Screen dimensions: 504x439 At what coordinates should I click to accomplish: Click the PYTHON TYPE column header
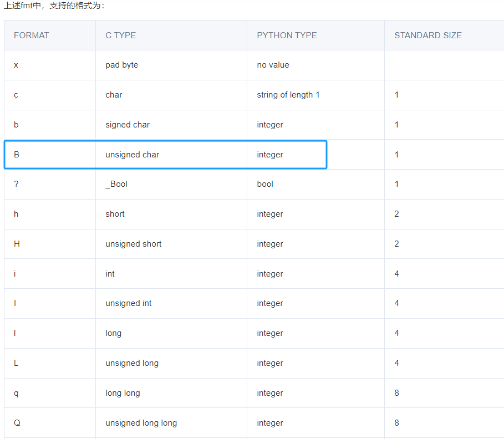pos(287,35)
